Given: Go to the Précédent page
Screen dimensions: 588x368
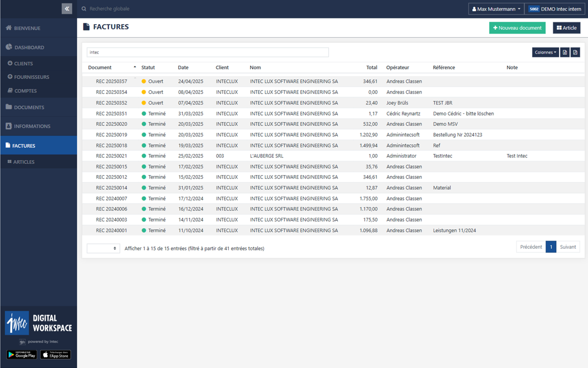Looking at the screenshot, I should pyautogui.click(x=531, y=247).
